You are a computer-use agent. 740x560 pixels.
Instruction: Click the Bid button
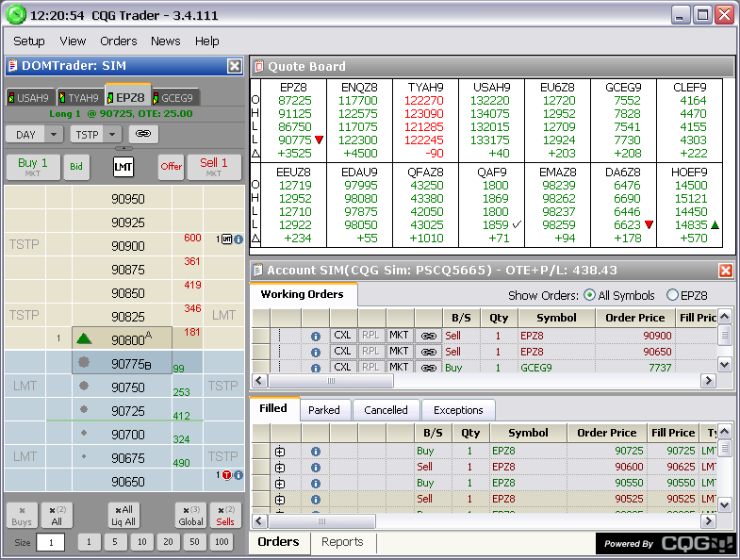[76, 167]
